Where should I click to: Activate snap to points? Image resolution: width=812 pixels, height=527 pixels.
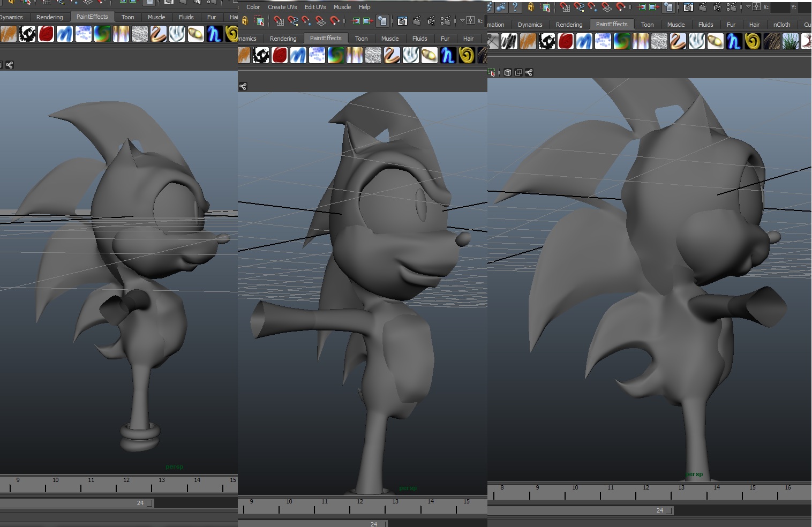click(306, 21)
